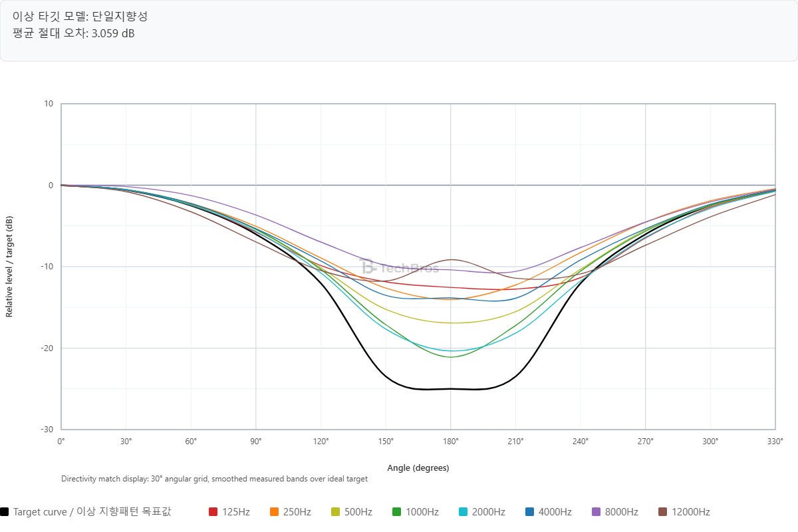This screenshot has height=532, width=798.
Task: Click the '평균 절대 오차: 3.059 dB' text
Action: click(x=74, y=33)
